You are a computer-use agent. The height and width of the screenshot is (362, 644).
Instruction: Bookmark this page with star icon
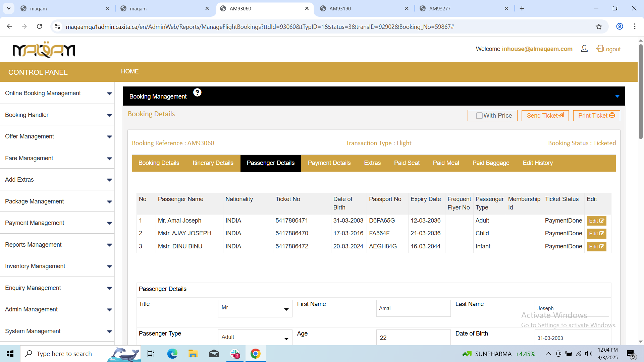[x=599, y=26]
